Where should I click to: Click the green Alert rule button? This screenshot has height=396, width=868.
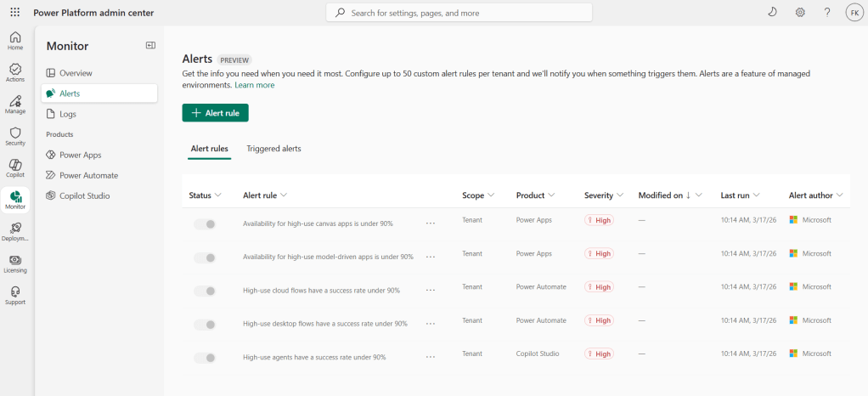click(x=215, y=113)
